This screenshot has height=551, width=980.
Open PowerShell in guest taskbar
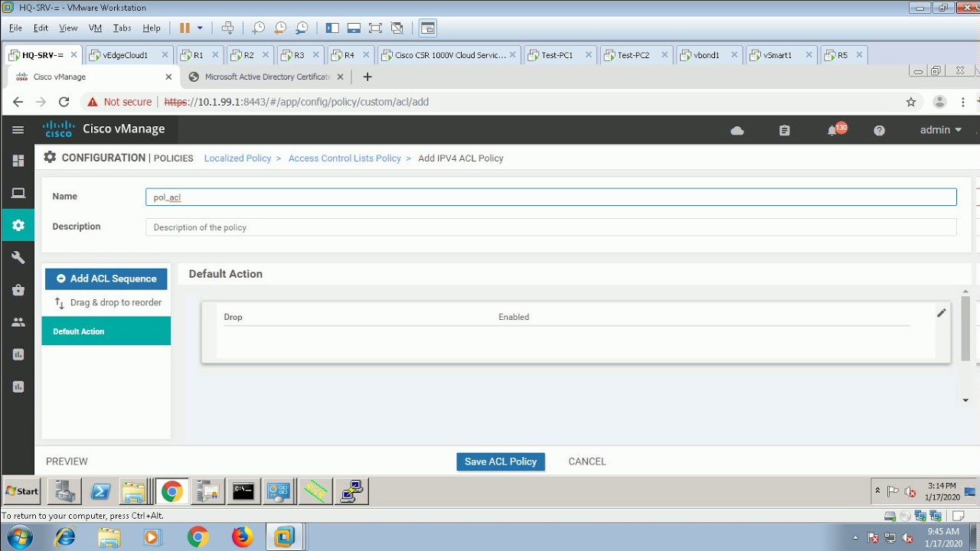[x=100, y=491]
